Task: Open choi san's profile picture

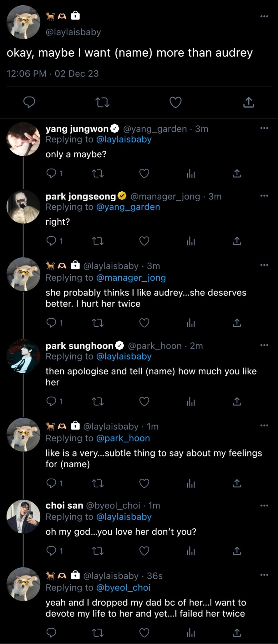Action: coord(23,516)
